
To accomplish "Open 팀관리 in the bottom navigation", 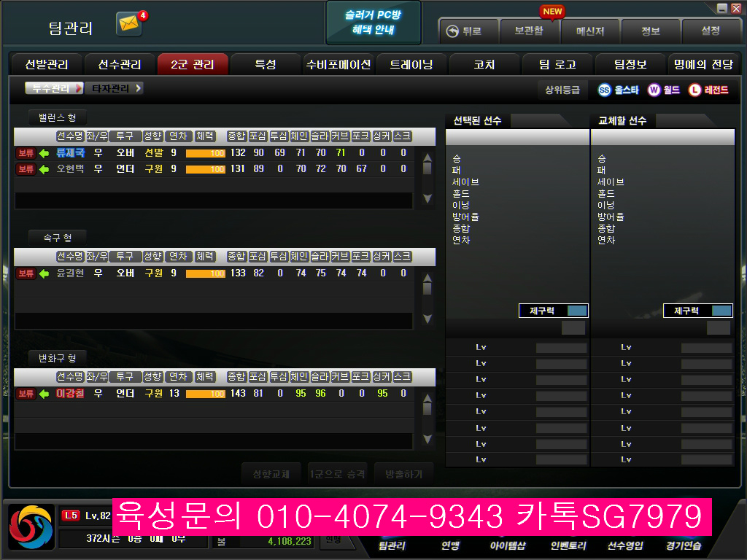I will click(392, 545).
